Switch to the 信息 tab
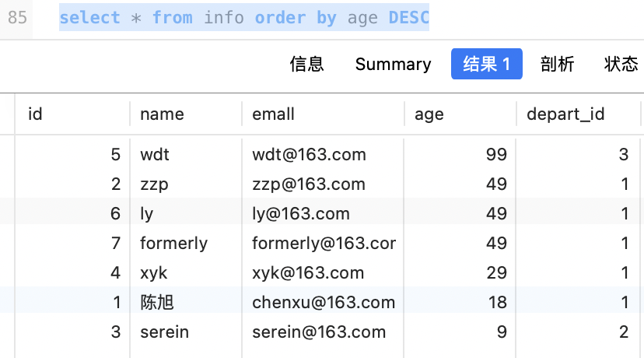 point(306,65)
